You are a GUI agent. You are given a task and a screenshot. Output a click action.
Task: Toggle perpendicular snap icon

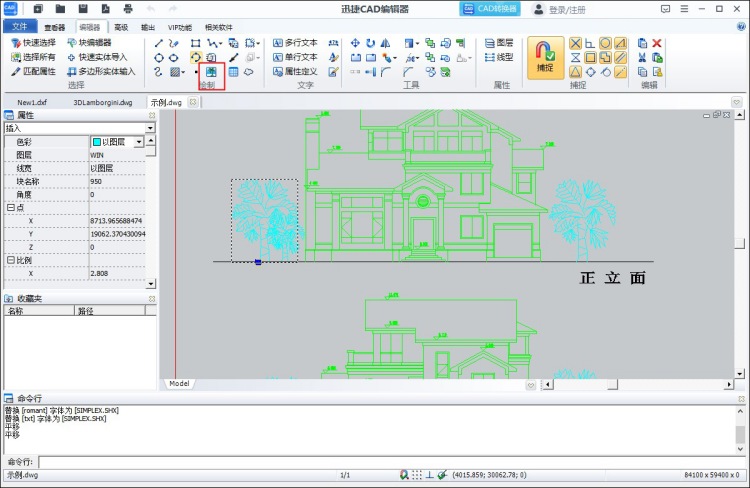click(x=590, y=44)
